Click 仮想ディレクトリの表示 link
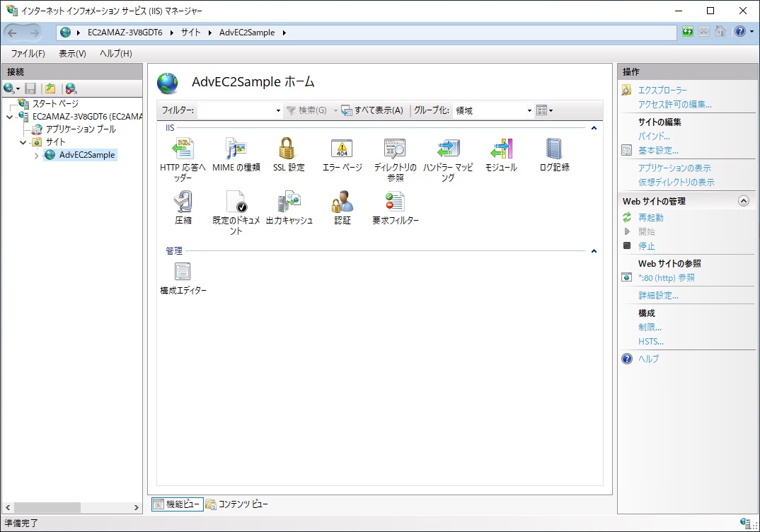Image resolution: width=760 pixels, height=532 pixels. 676,183
